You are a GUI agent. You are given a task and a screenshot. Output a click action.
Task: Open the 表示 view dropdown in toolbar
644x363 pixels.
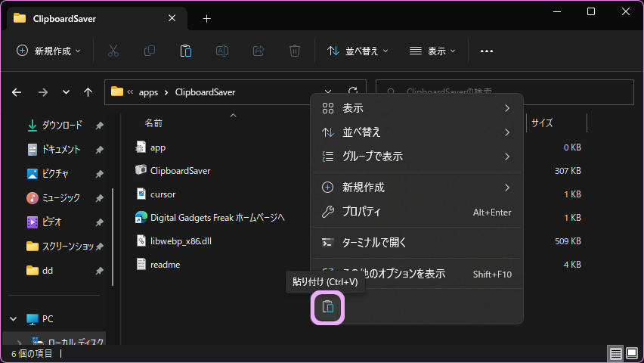[432, 51]
